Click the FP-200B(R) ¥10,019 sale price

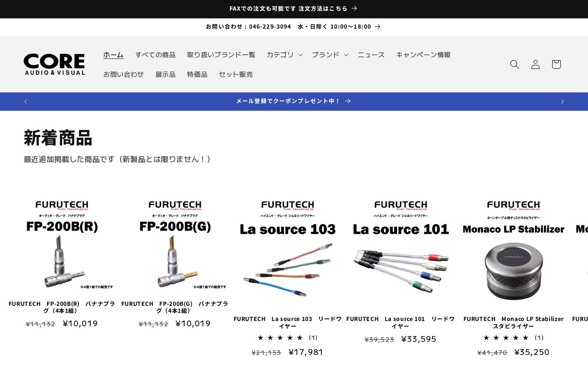[80, 323]
